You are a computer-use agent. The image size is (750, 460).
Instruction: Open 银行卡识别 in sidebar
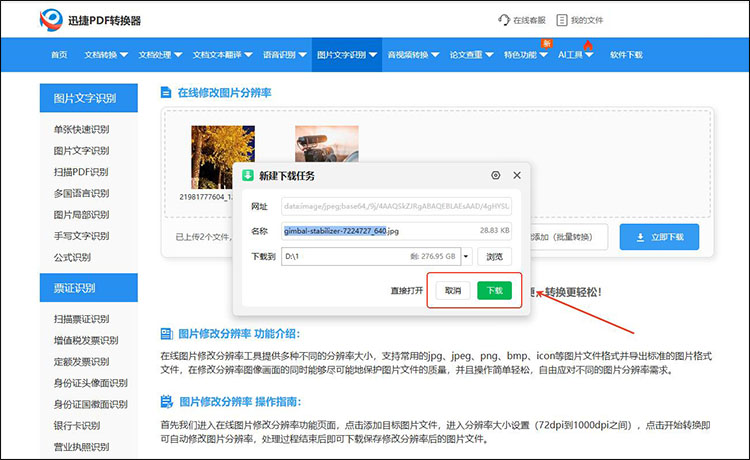point(77,426)
